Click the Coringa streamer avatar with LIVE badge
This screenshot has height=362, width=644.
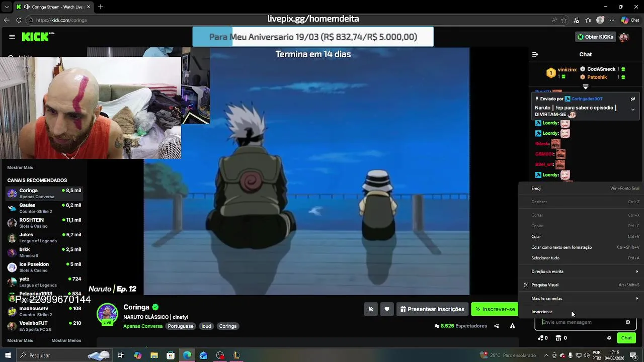(x=107, y=314)
